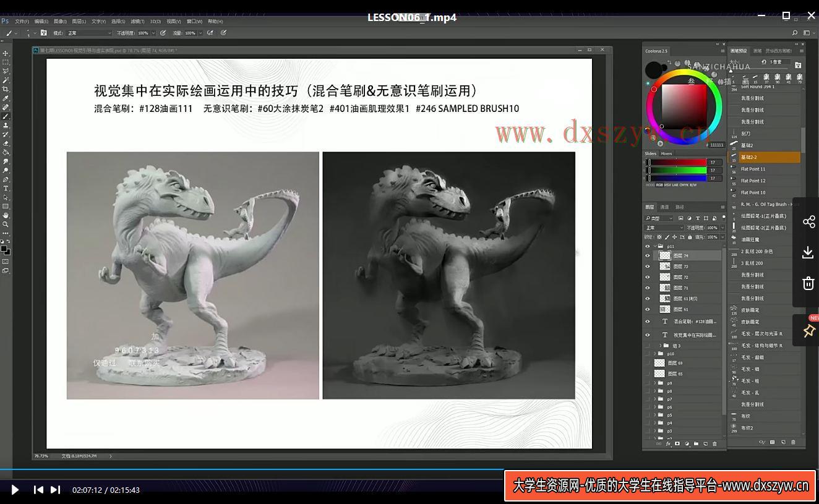Screen dimensions: 819x504
Task: Select the Flat Point 11 brush preset
Action: (x=765, y=169)
